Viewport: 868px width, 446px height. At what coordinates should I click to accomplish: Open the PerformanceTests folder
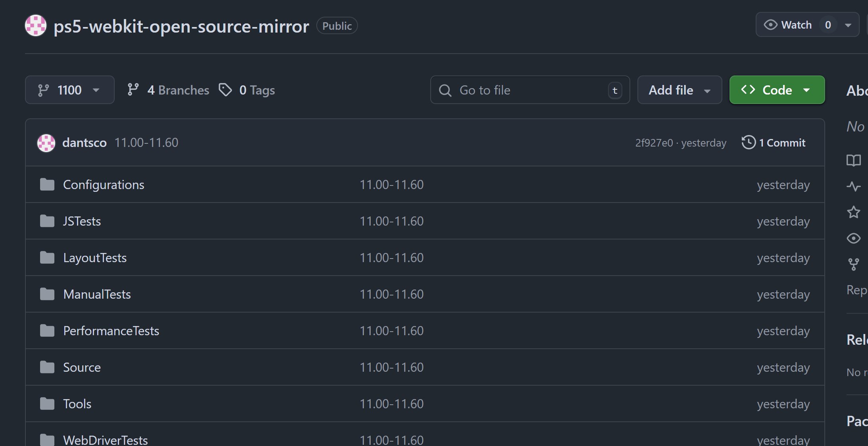[x=111, y=331]
